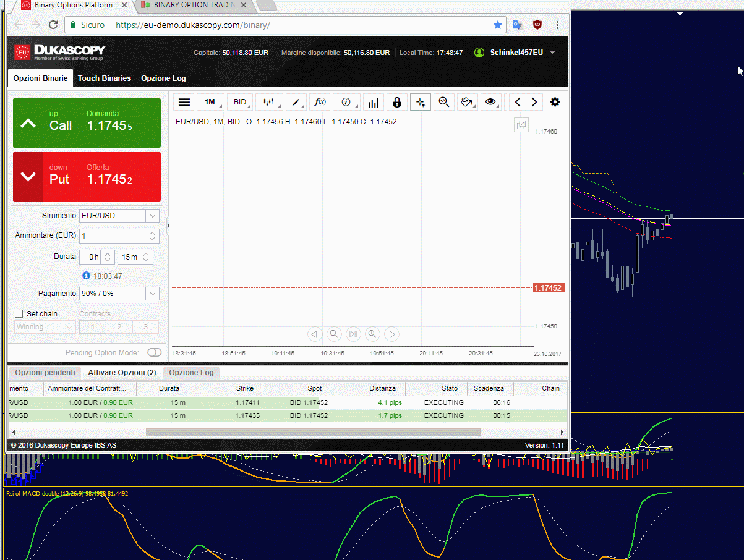
Task: Switch to Touch Binaries tab
Action: click(x=105, y=78)
